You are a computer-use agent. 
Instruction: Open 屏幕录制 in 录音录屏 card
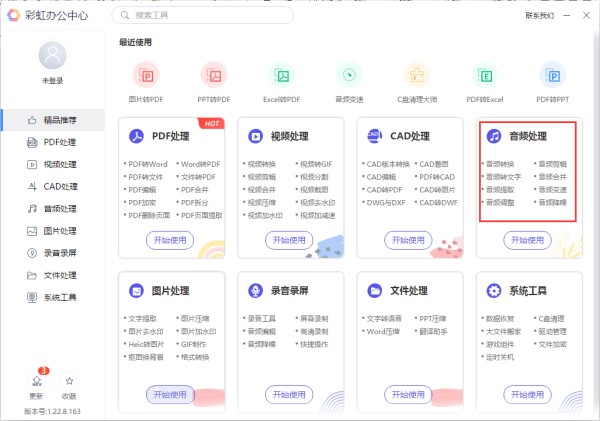click(314, 318)
